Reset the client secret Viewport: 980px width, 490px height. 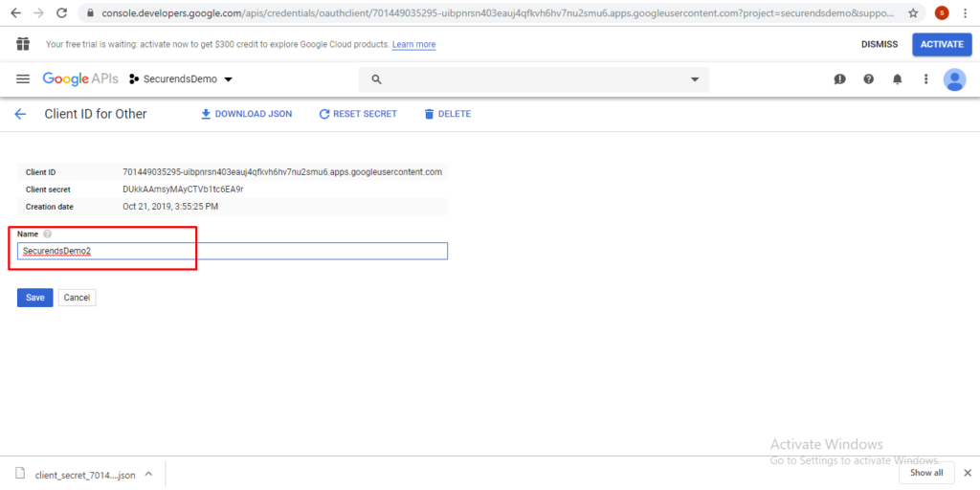click(358, 114)
